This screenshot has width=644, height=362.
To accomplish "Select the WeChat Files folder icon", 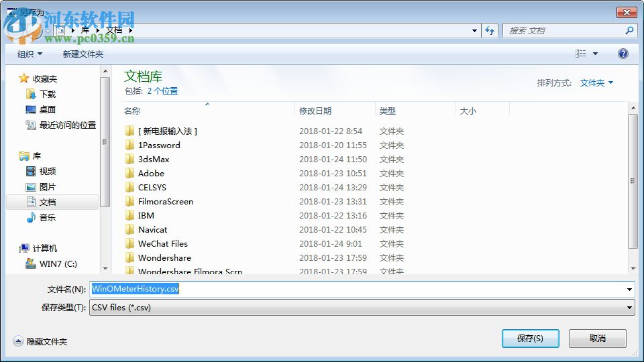I will (x=129, y=244).
